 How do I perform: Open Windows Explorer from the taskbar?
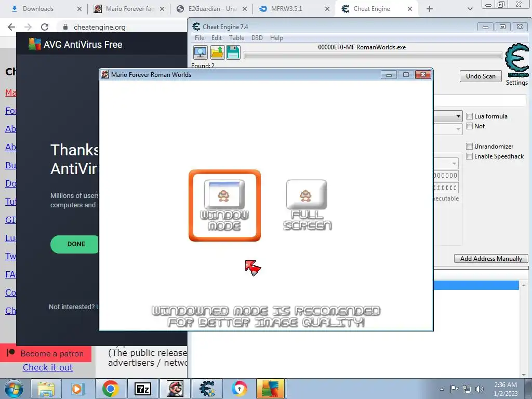[x=46, y=389]
